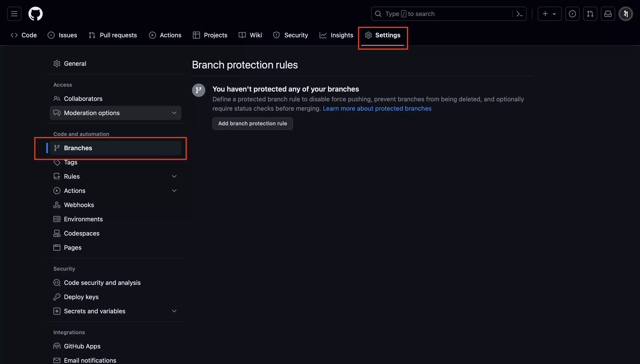The height and width of the screenshot is (364, 640).
Task: Open the user avatar menu
Action: [626, 14]
